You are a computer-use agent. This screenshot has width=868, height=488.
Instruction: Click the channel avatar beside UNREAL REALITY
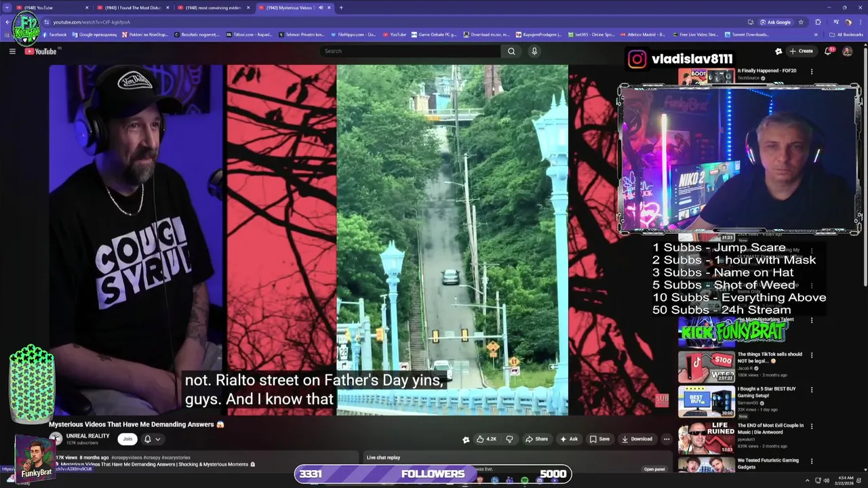click(56, 439)
